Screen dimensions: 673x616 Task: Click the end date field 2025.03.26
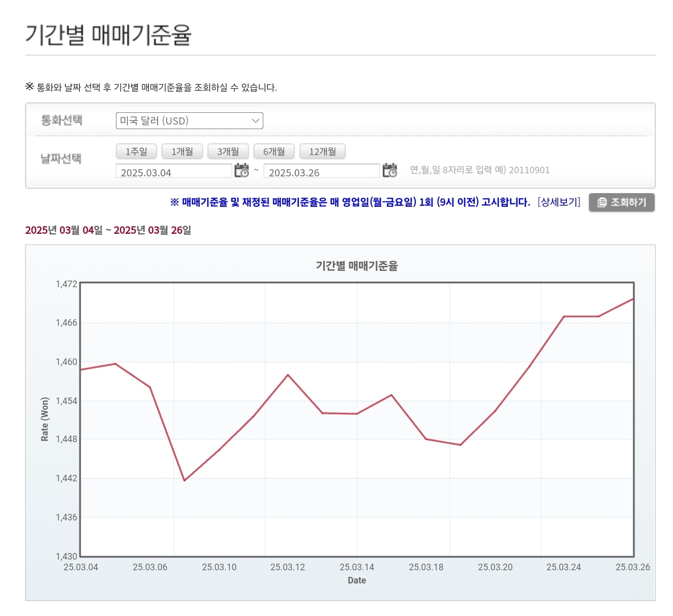(322, 171)
